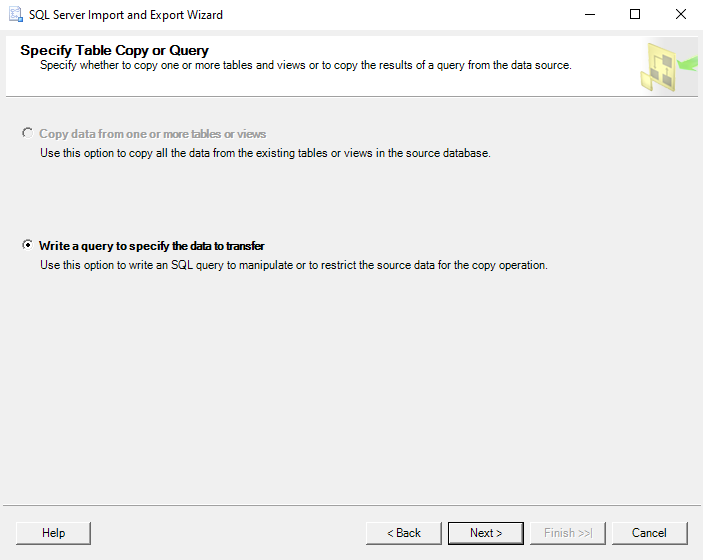Click the description about copying all data from existing tables
This screenshot has width=703, height=560.
265,154
